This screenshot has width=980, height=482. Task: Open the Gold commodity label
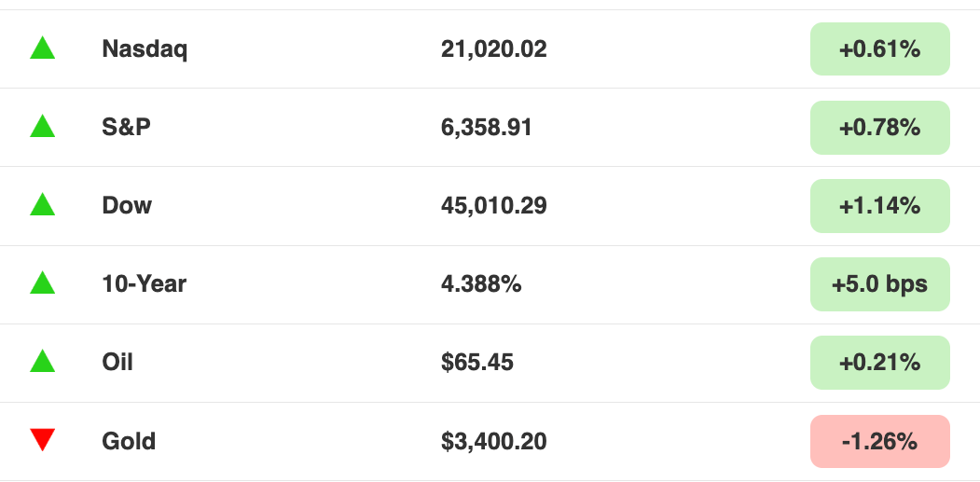pos(129,441)
